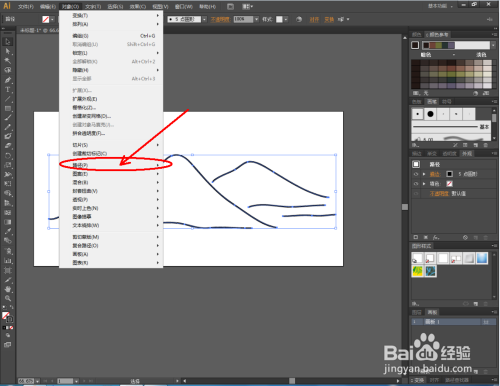
Task: Select the Pen tool
Action: tap(8, 80)
